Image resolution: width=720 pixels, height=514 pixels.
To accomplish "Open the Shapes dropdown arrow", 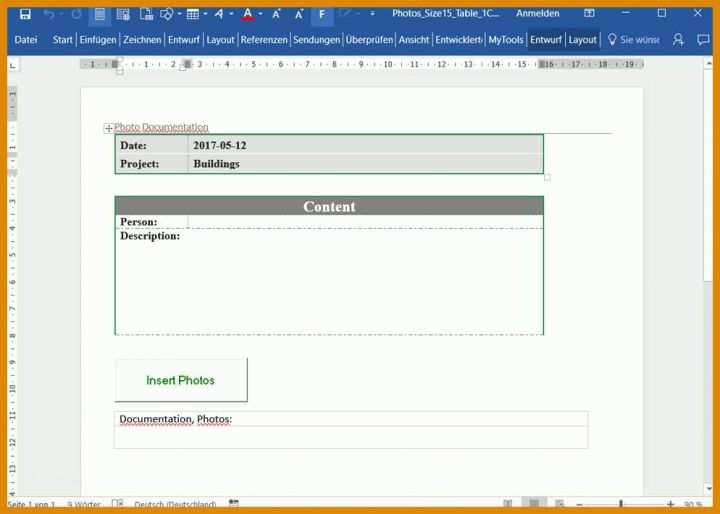I will [x=180, y=14].
